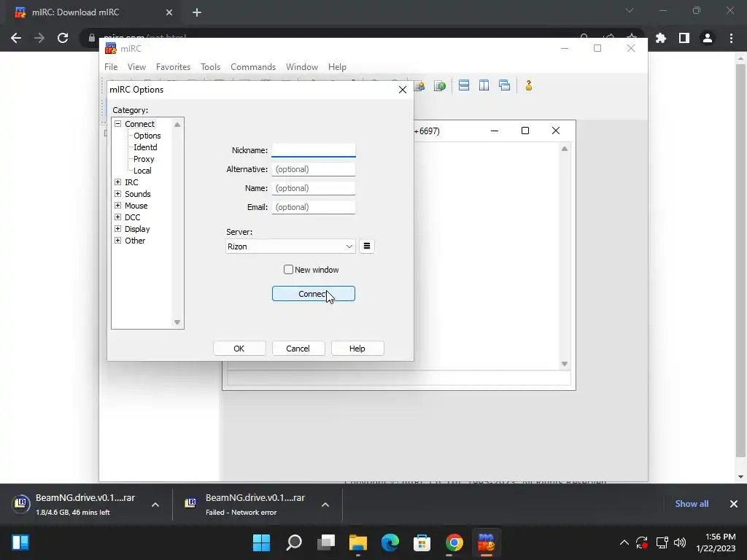Open the volume tray icon
The image size is (747, 560).
(x=680, y=542)
